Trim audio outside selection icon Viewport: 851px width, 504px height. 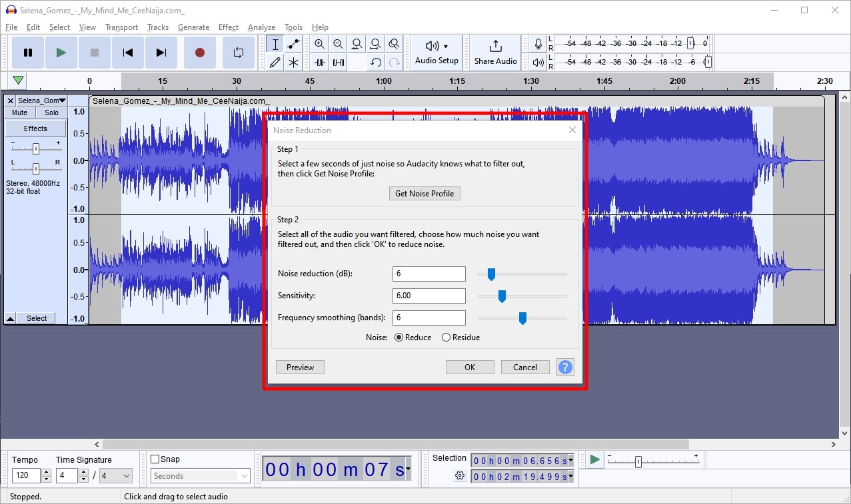(x=320, y=63)
